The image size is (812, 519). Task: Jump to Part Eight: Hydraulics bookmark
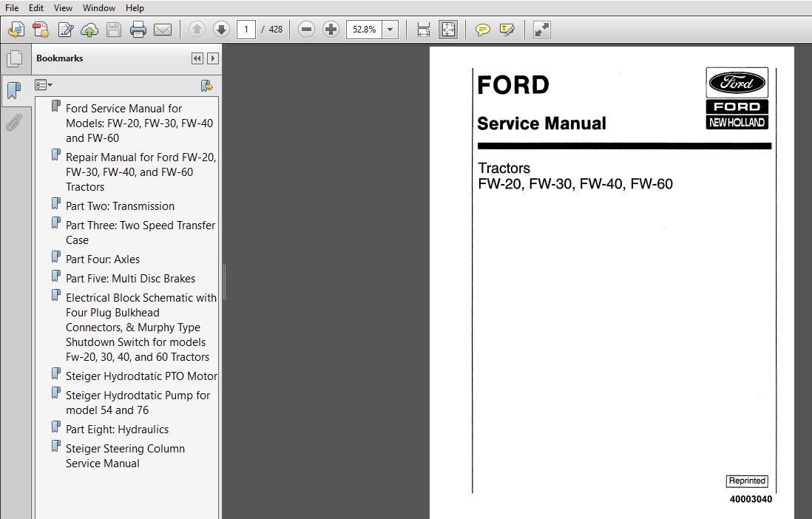[x=117, y=430]
